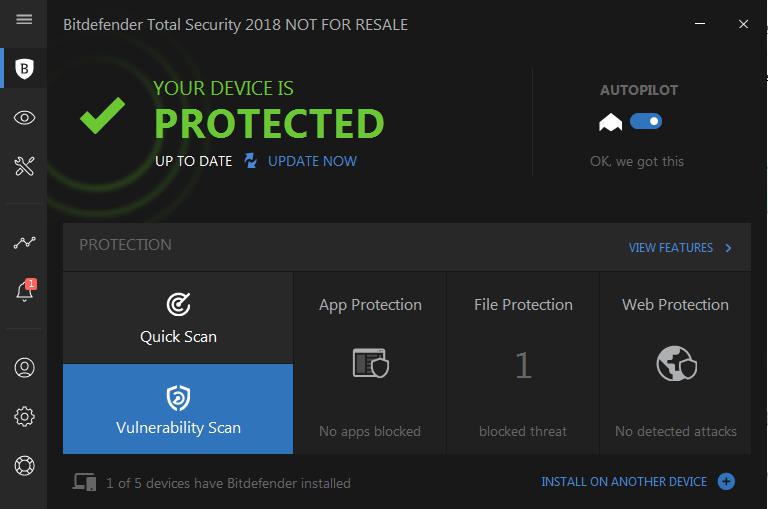Open the App Protection tile
The image size is (768, 509).
click(370, 363)
